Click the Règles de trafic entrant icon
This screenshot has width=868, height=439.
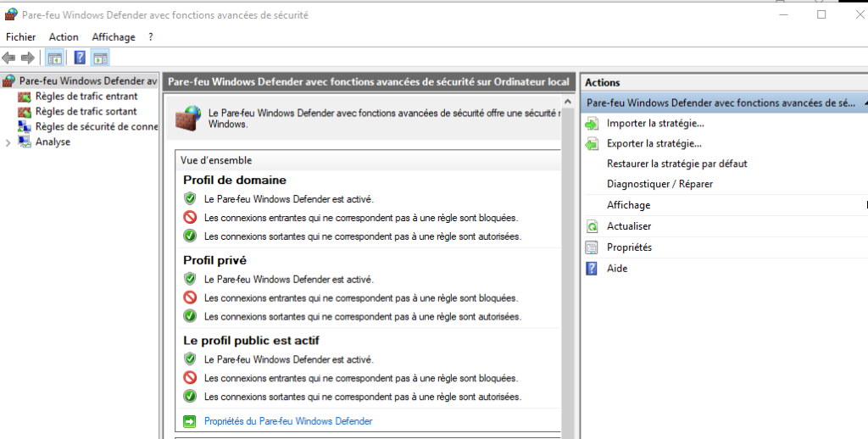25,97
